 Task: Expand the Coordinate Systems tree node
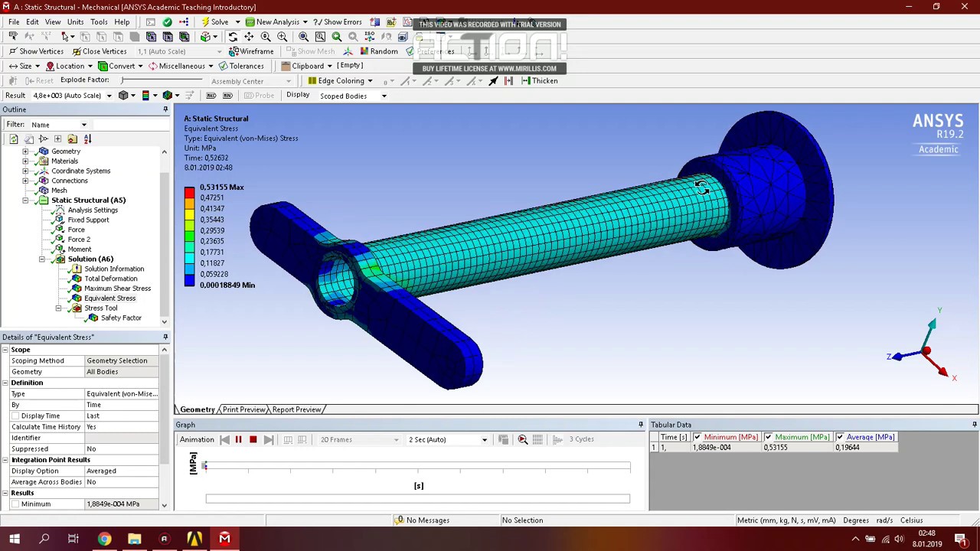coord(25,171)
